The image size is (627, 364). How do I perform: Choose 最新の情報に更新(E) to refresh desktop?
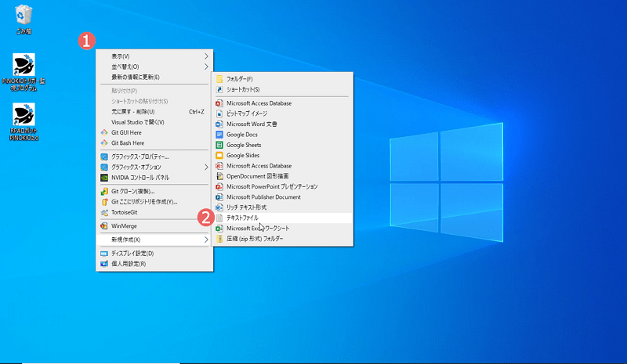coord(154,77)
